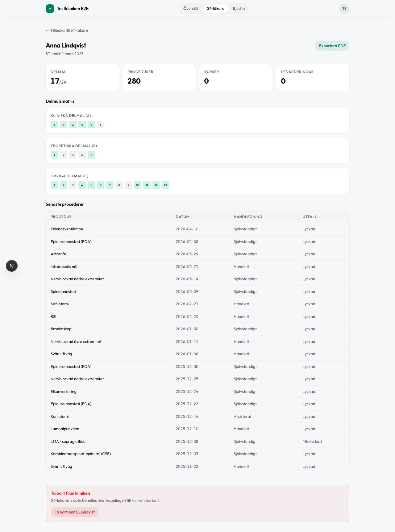Click the Exportera PDF button
The width and height of the screenshot is (395, 532).
point(332,46)
